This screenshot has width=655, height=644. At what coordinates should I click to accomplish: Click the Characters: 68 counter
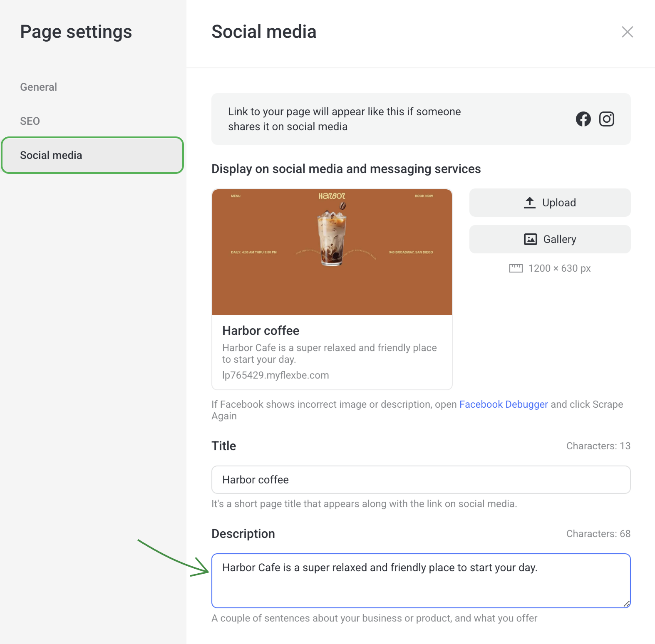(x=598, y=534)
